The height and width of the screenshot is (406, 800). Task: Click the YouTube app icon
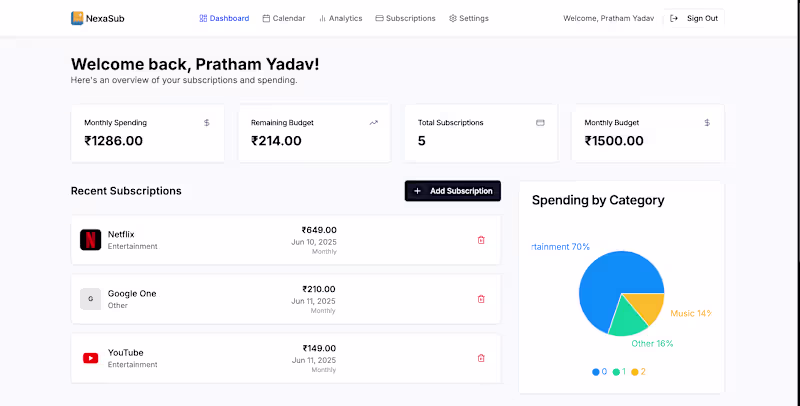coord(90,358)
